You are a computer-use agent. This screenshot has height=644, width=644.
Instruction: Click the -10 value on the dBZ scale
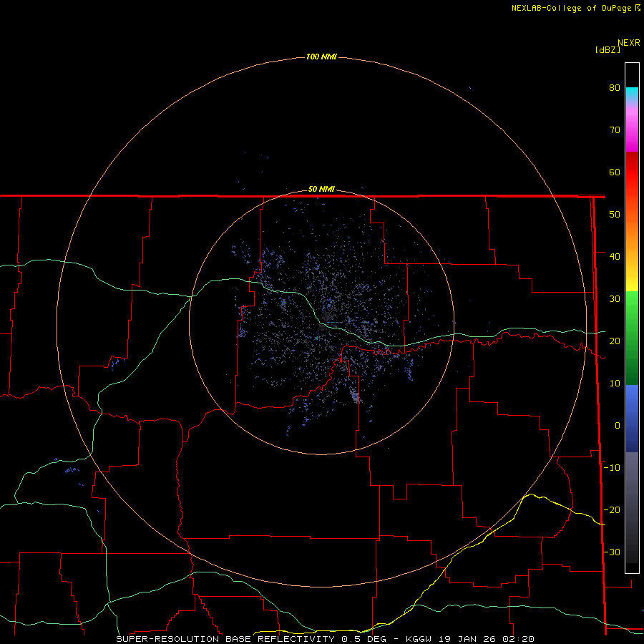[612, 468]
